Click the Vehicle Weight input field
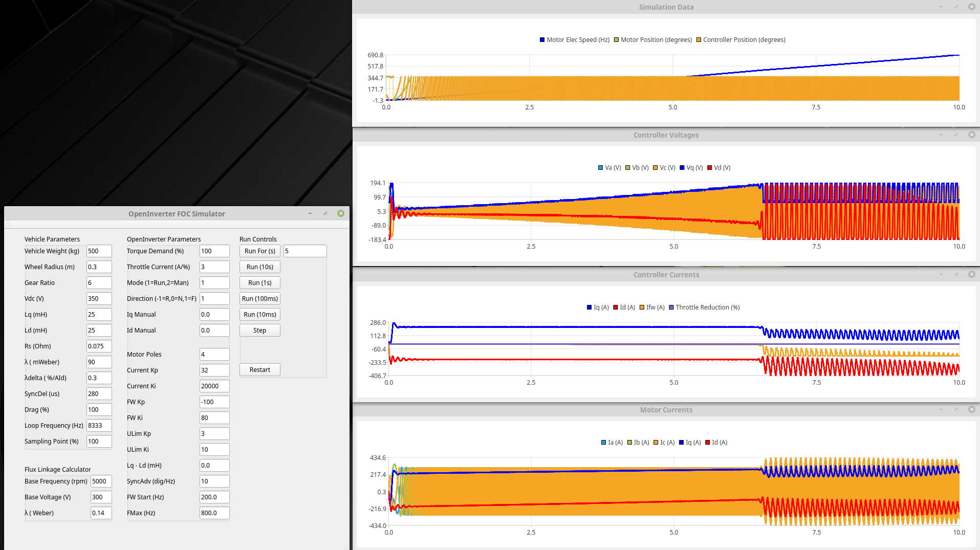This screenshot has height=550, width=980. [99, 251]
